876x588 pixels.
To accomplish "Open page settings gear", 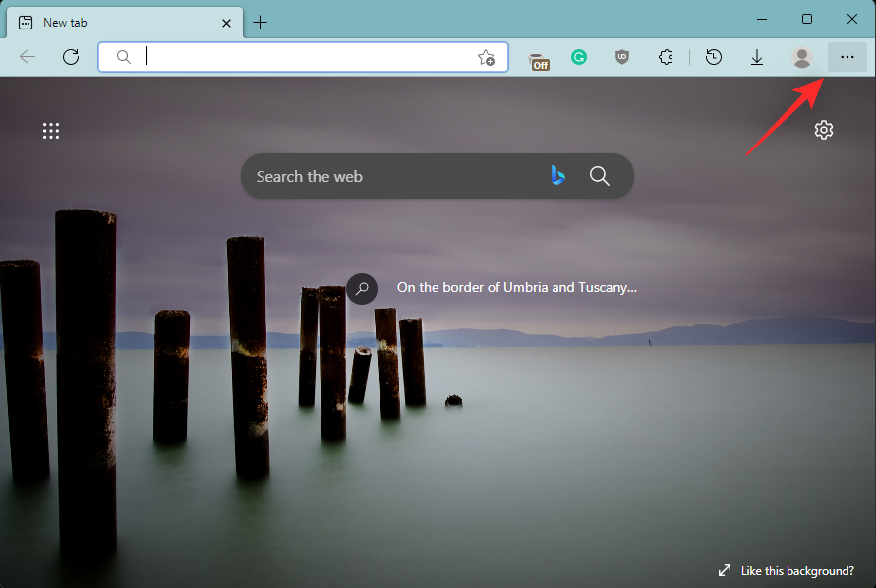I will pos(824,130).
